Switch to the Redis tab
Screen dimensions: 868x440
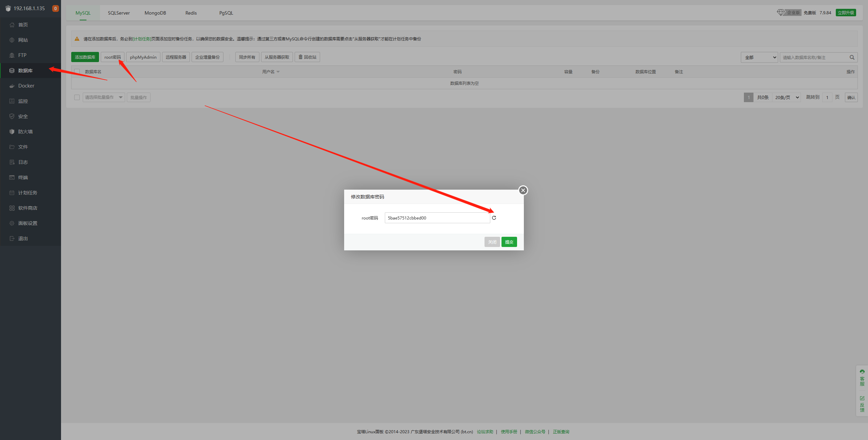click(191, 13)
